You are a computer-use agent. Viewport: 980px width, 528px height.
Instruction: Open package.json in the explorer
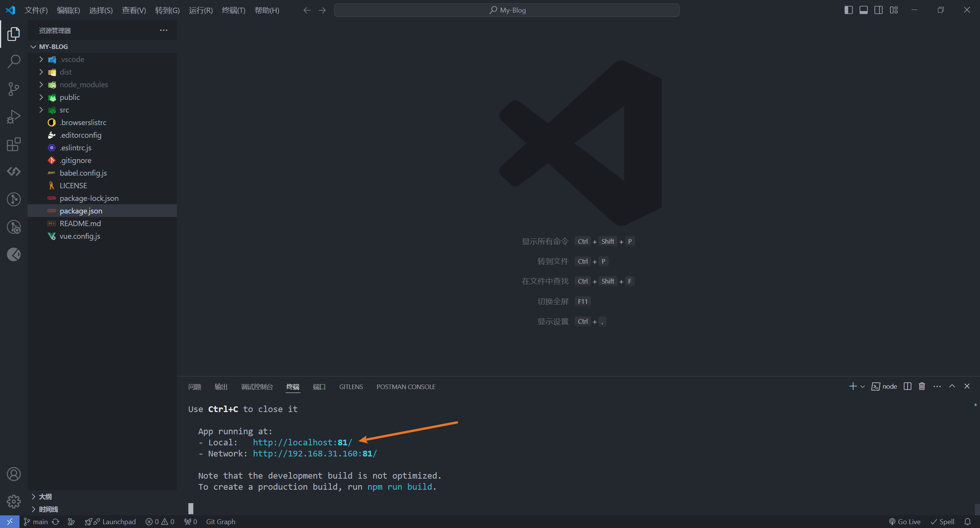(102, 211)
